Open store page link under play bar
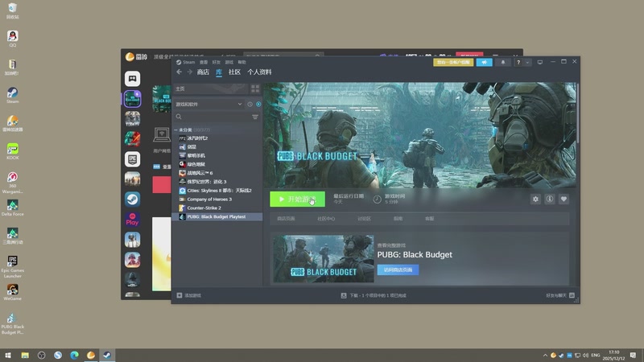The width and height of the screenshot is (644, 362). pos(286,219)
